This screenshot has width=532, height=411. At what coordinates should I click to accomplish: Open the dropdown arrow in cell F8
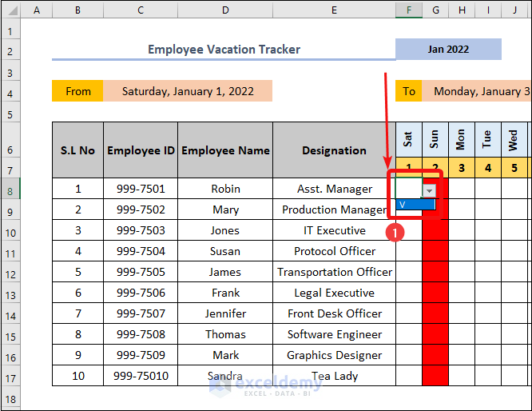430,190
